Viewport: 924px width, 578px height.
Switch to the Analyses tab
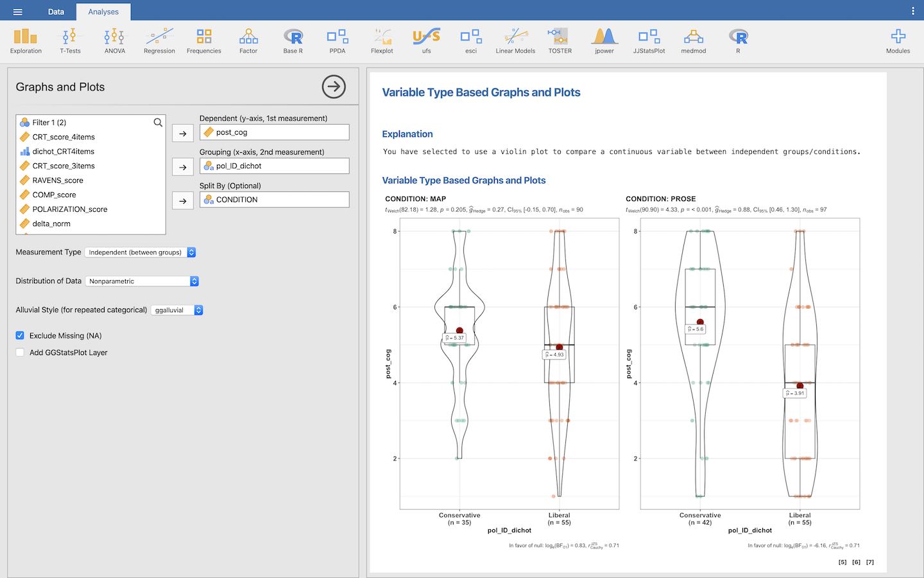[103, 12]
